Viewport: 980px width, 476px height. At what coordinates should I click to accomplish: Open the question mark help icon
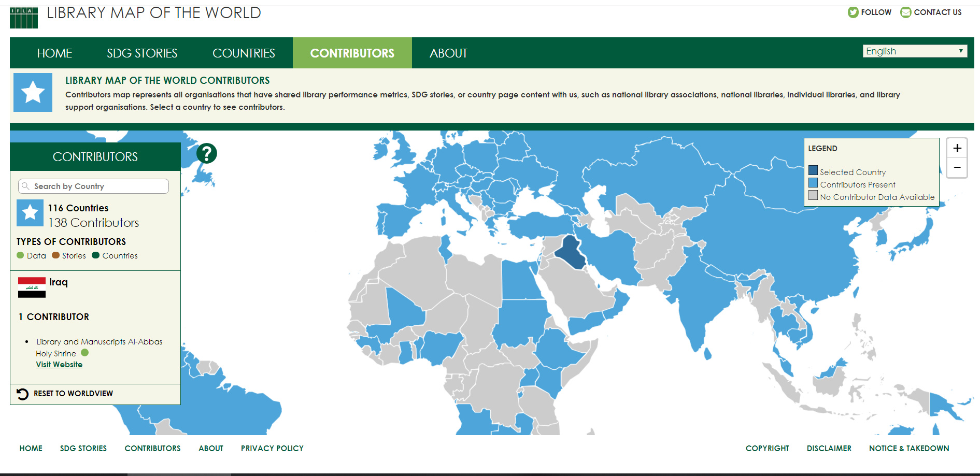coord(206,153)
